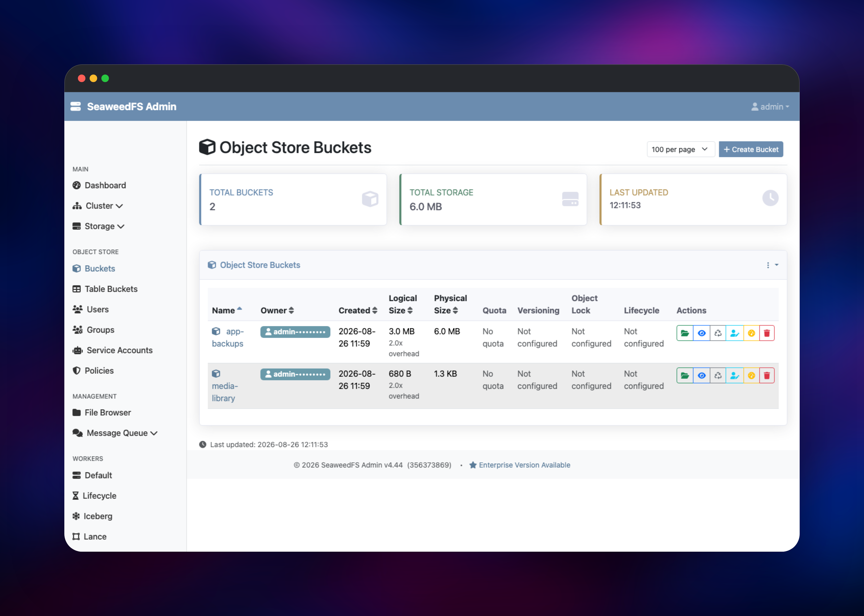Viewport: 864px width, 616px height.
Task: Expand the Storage menu
Action: [x=98, y=226]
